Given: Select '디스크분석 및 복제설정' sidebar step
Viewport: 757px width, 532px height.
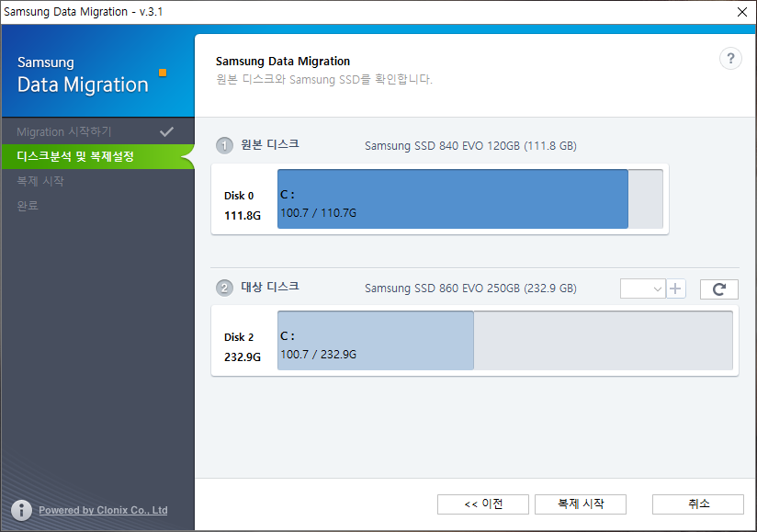Looking at the screenshot, I should pyautogui.click(x=98, y=156).
